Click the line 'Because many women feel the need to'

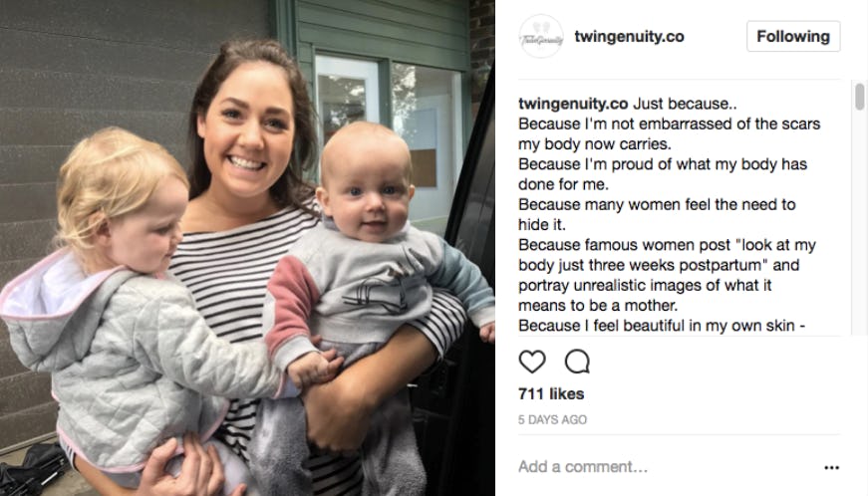(657, 205)
